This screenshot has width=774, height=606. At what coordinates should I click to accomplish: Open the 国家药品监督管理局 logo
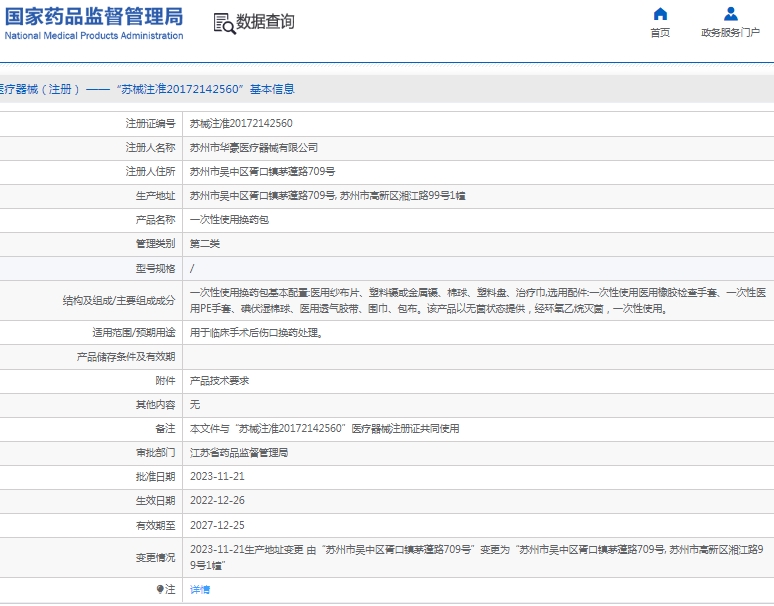click(x=94, y=16)
